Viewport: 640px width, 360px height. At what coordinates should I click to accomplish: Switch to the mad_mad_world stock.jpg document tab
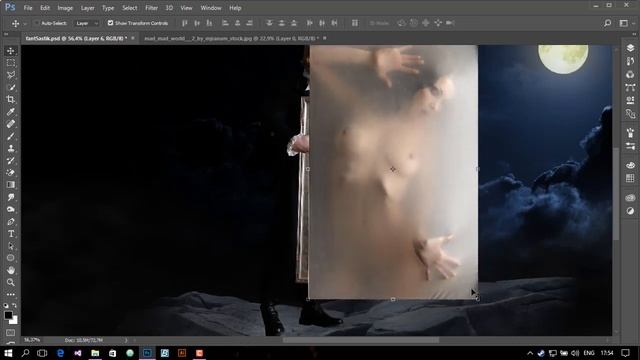point(231,38)
